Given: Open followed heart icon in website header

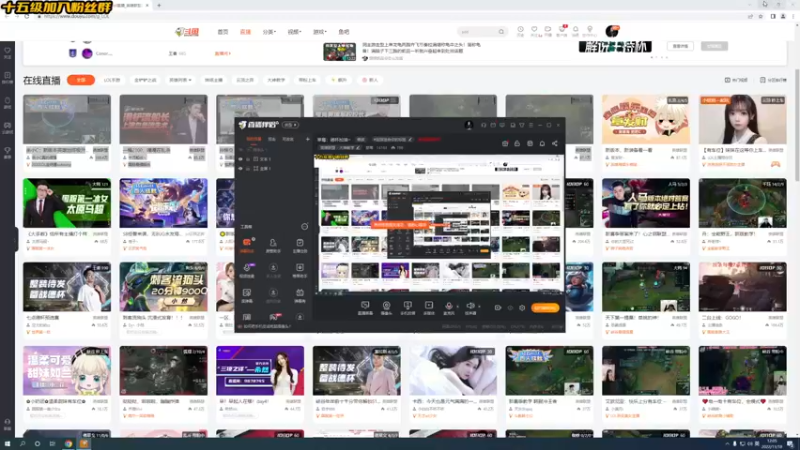Looking at the screenshot, I should coord(534,31).
